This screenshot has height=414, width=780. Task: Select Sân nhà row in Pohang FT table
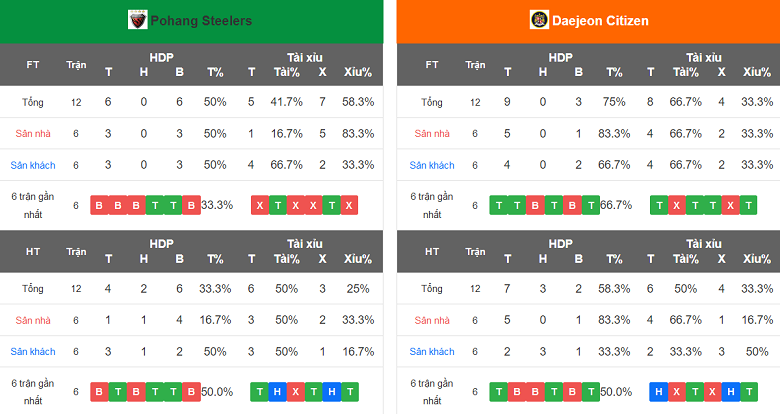click(x=33, y=133)
